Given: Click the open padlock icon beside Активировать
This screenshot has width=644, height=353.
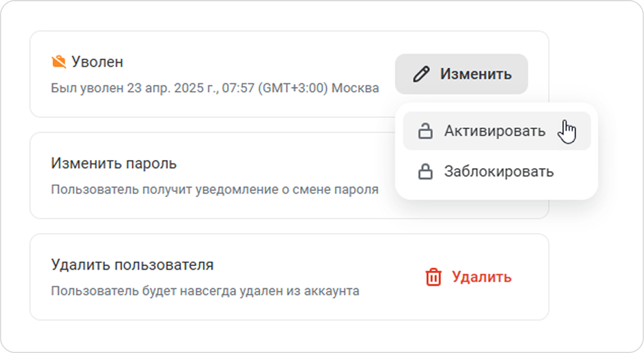Looking at the screenshot, I should [425, 131].
